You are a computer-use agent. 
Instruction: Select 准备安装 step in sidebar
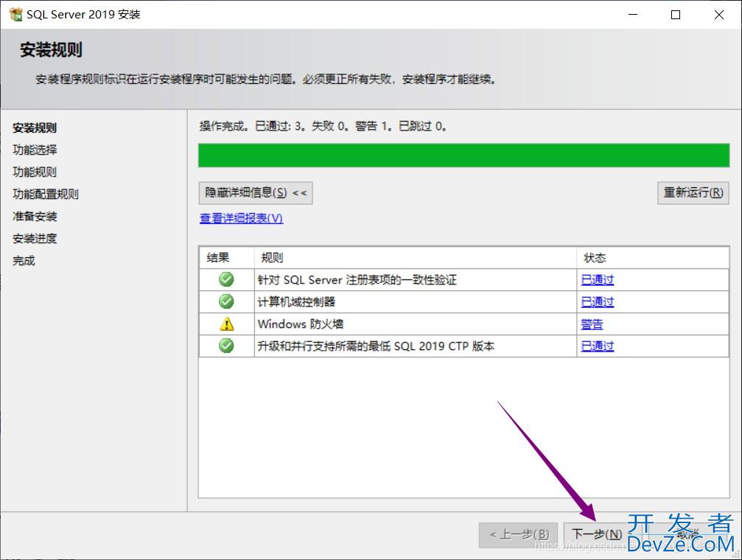(x=35, y=217)
